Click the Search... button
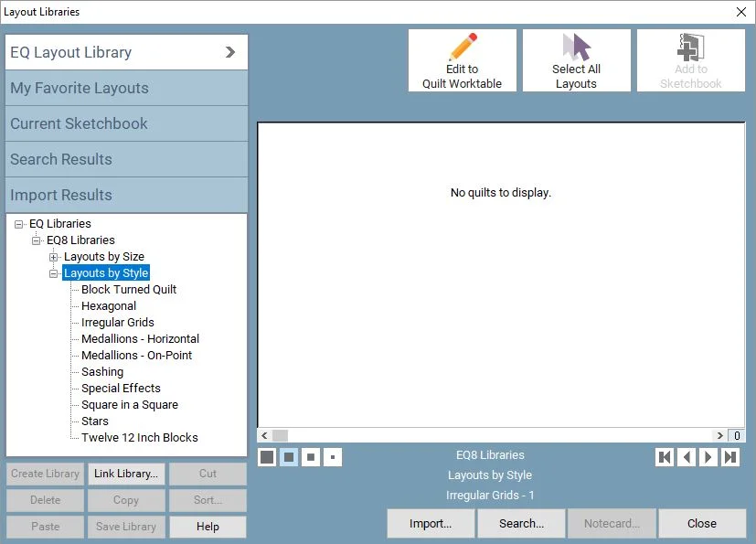The height and width of the screenshot is (544, 756). (521, 523)
